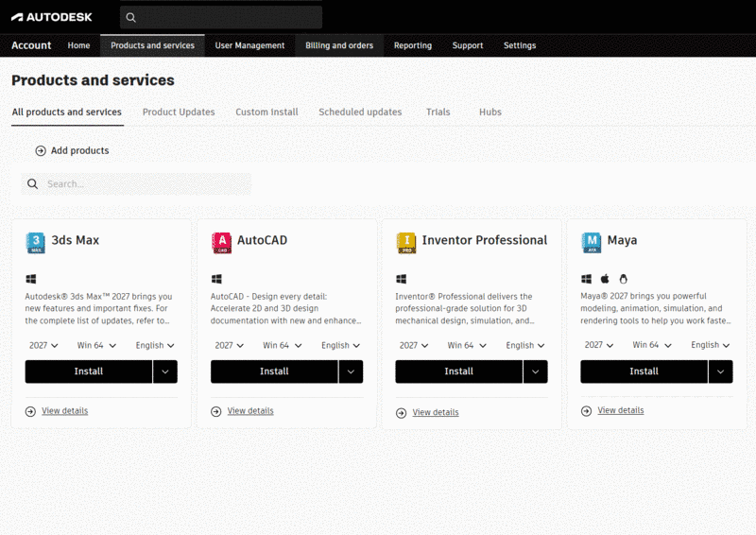Install 3ds Max
Image resolution: width=756 pixels, height=535 pixels.
click(89, 371)
